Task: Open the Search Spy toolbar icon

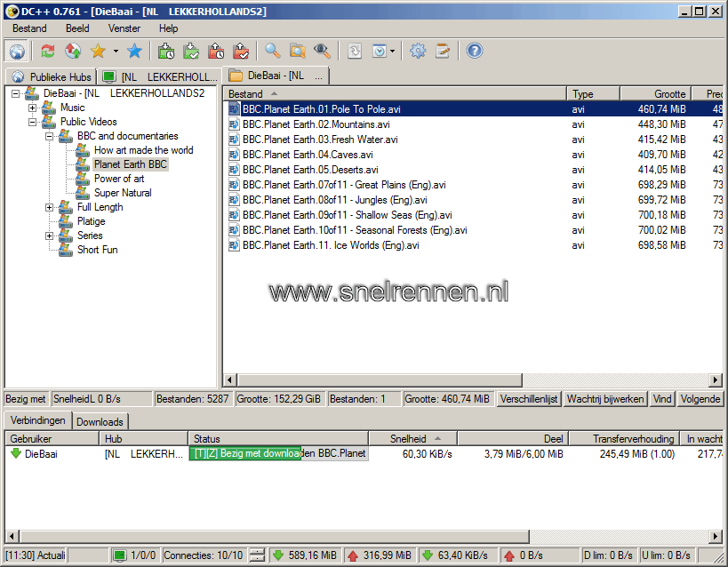Action: point(322,51)
